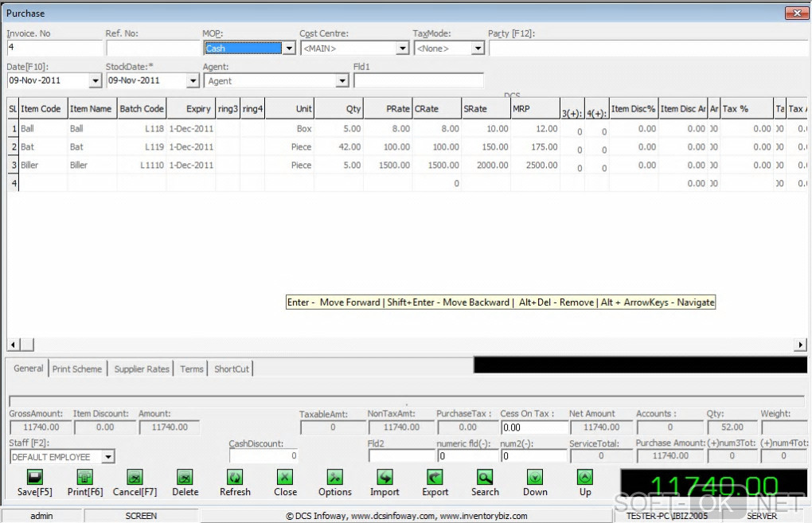This screenshot has height=523, width=812.
Task: Click the Invoice No input field
Action: click(54, 48)
